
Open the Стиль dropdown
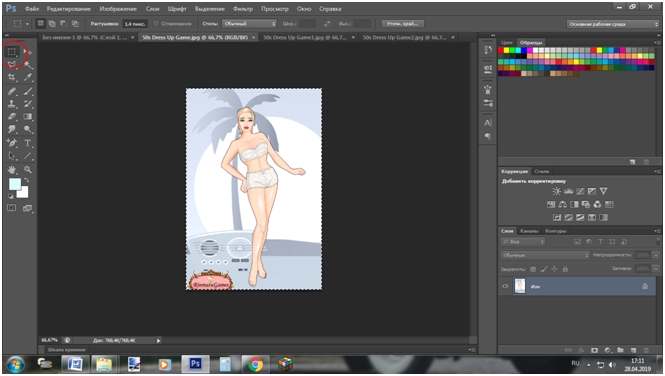[x=249, y=24]
